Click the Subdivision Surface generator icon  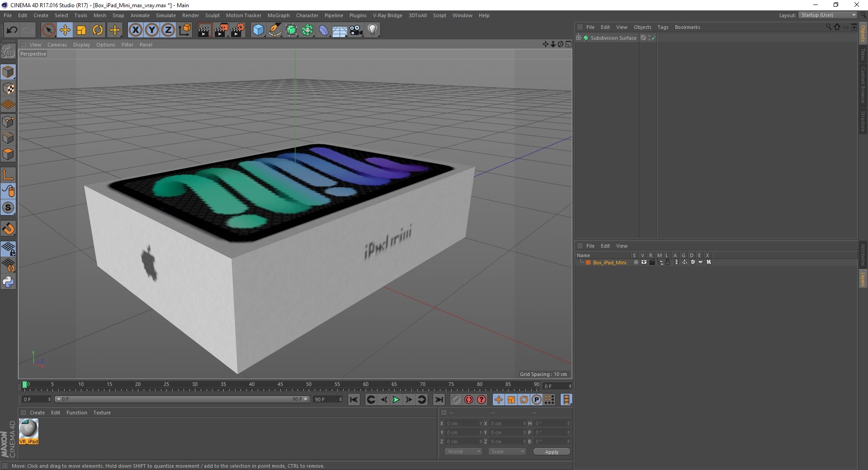coord(291,30)
